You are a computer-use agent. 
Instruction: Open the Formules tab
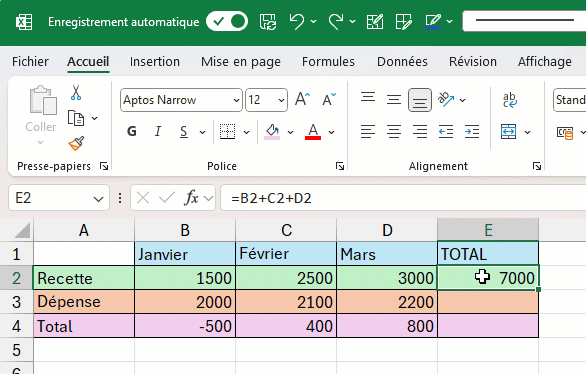328,61
